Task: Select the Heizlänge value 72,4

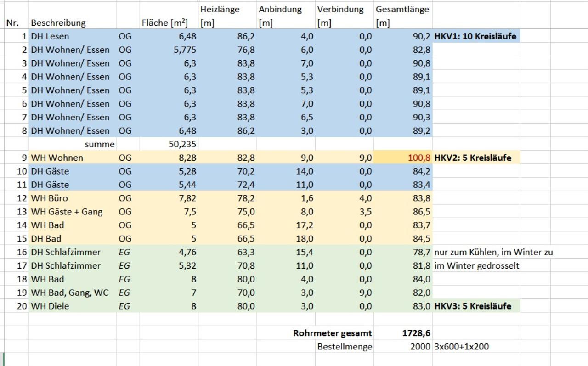Action: (x=227, y=185)
